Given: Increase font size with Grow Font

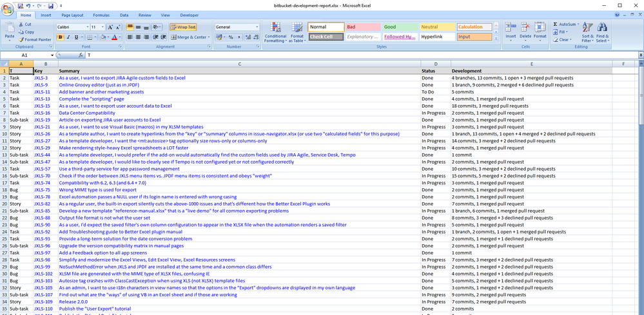Looking at the screenshot, I should pyautogui.click(x=110, y=27).
